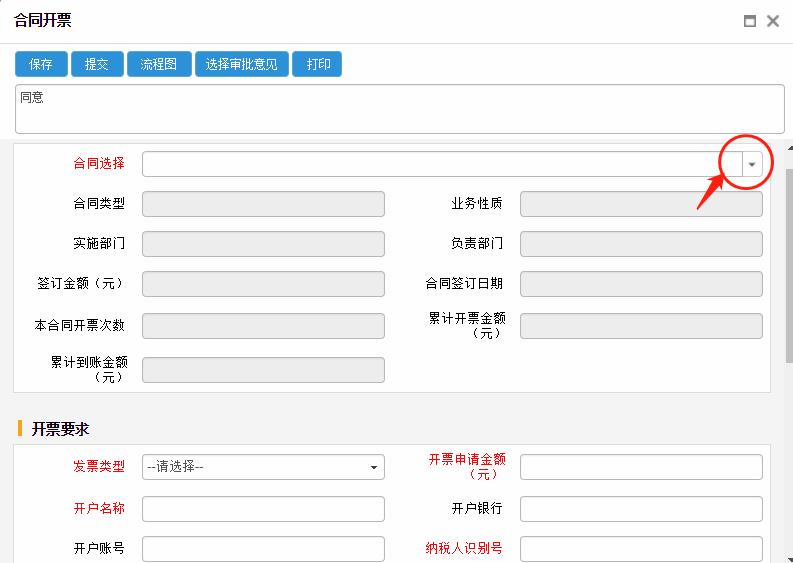Click the disabled 合同类型 field
This screenshot has width=793, height=563.
click(x=263, y=204)
